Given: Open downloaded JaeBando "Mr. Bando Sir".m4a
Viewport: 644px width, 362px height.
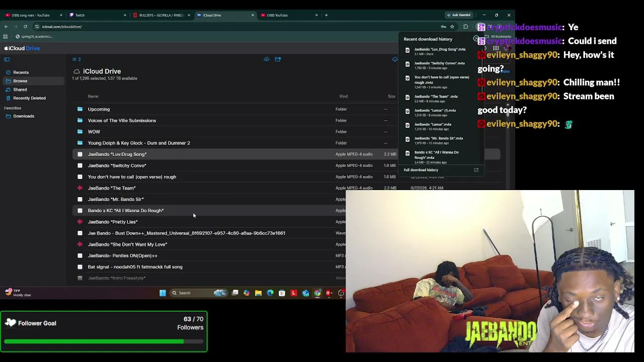Looking at the screenshot, I should coord(439,140).
